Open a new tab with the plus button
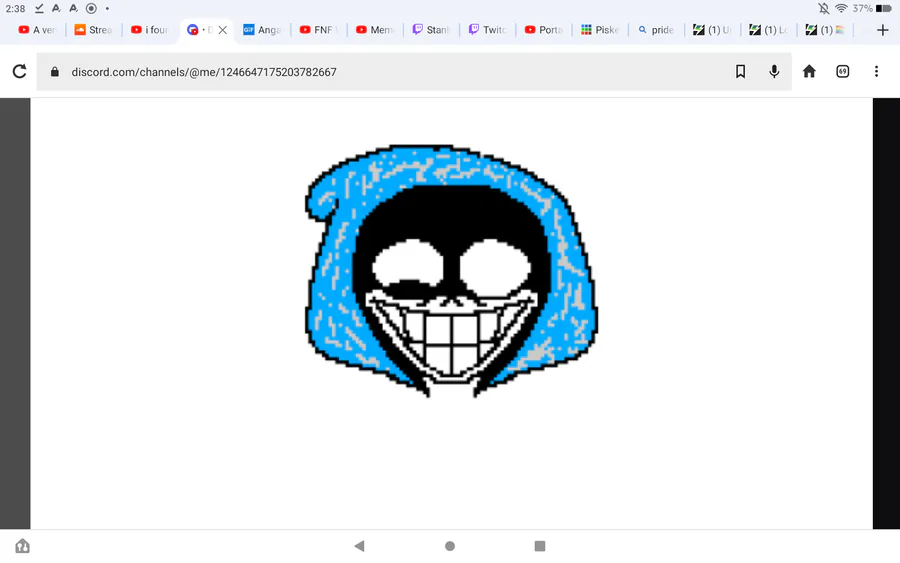 pyautogui.click(x=883, y=30)
